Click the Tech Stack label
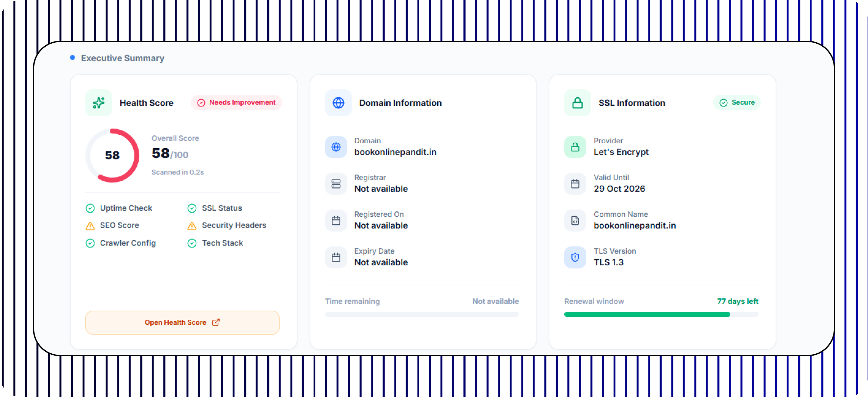Viewport: 868px width, 397px height. click(222, 243)
